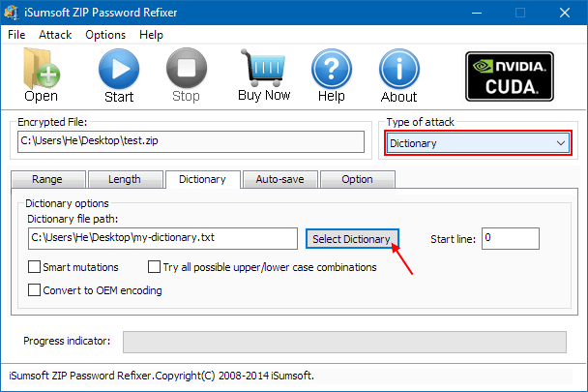Click the Buy Now shopping cart icon
The image size is (588, 392).
pyautogui.click(x=264, y=75)
